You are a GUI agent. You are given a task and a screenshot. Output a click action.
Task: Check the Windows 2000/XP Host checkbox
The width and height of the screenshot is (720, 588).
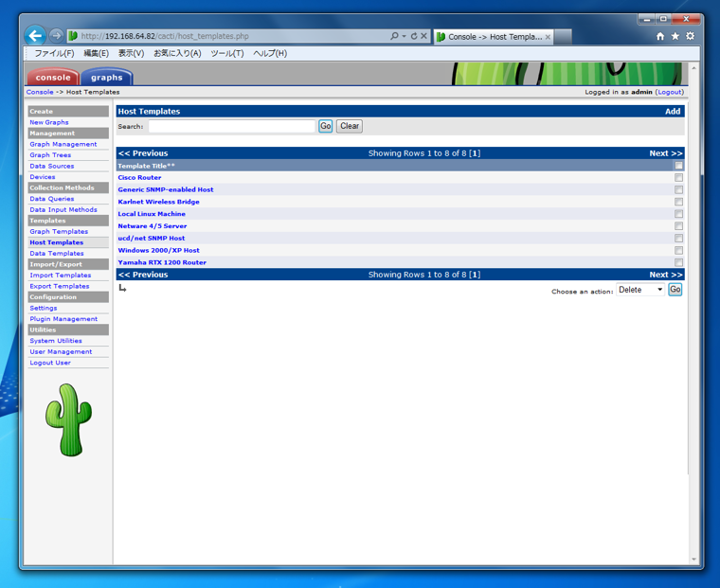coord(678,250)
